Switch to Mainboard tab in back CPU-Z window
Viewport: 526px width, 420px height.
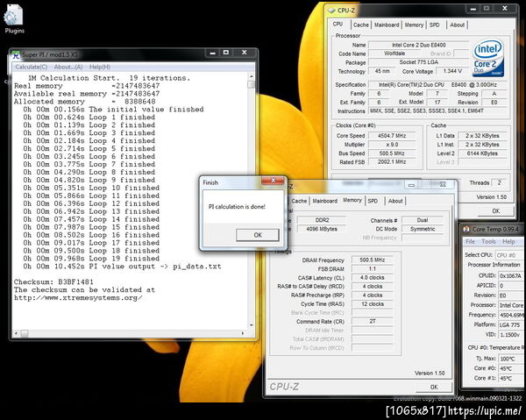pyautogui.click(x=387, y=25)
